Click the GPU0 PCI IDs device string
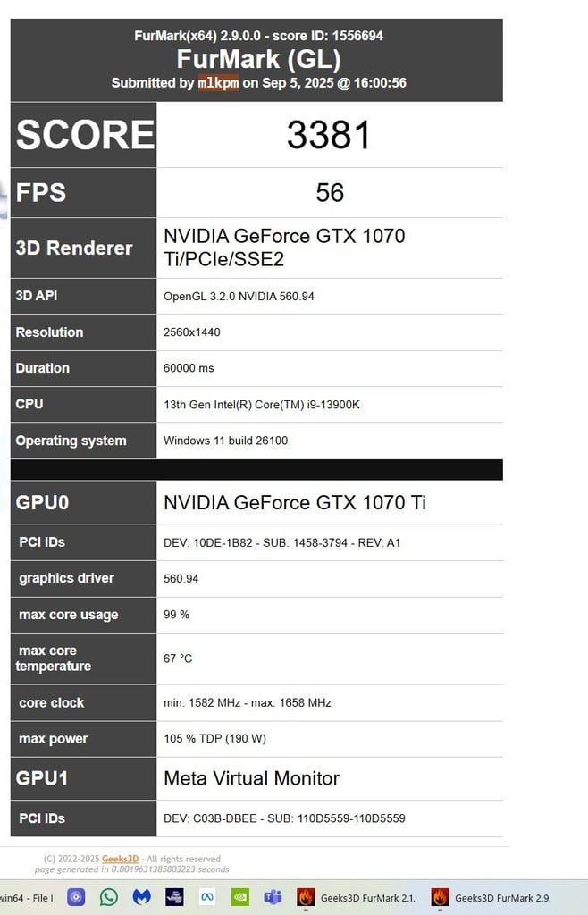 click(281, 542)
